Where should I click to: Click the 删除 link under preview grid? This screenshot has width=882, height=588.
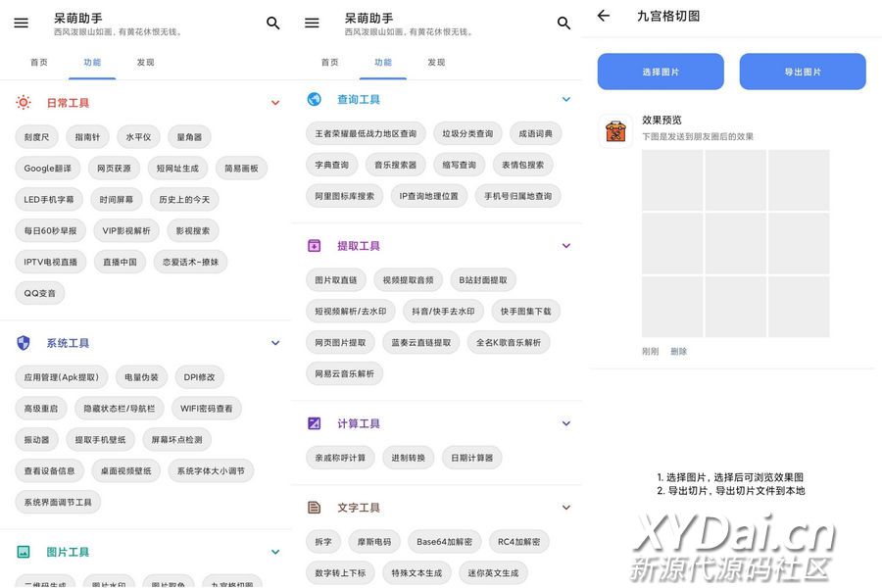[x=678, y=351]
